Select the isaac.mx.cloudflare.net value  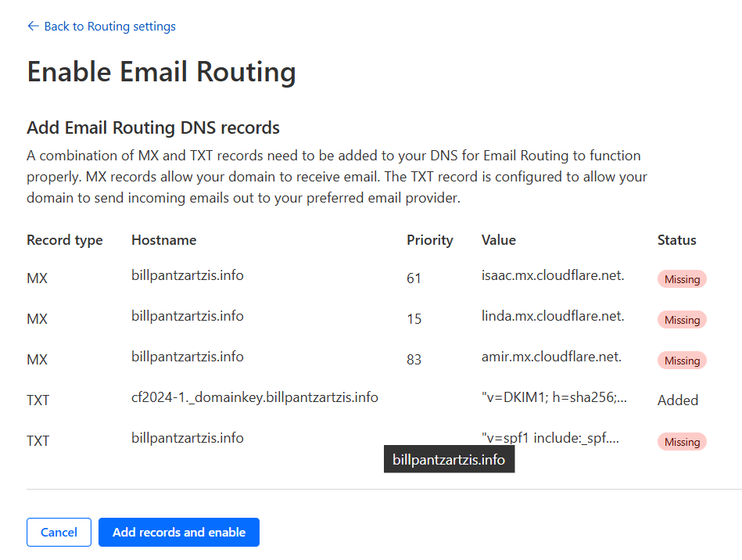pyautogui.click(x=553, y=275)
